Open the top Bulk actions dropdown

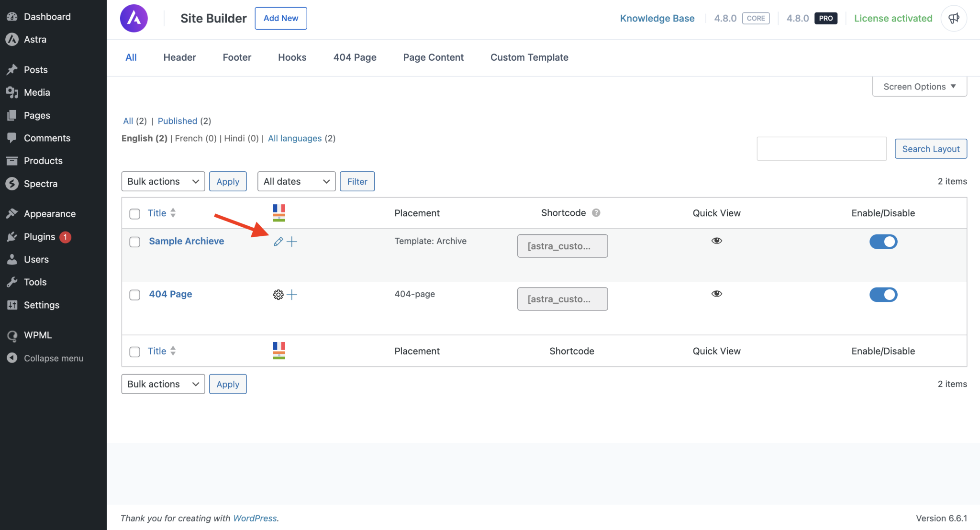[163, 181]
